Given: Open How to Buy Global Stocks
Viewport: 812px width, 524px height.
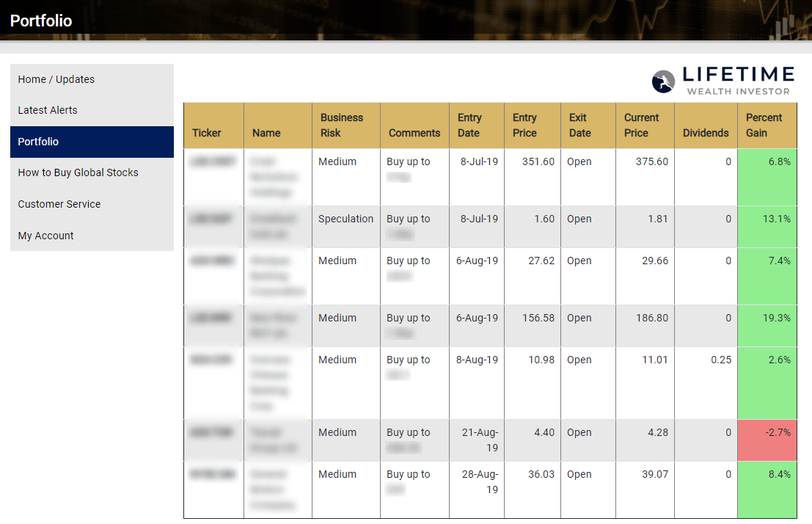Looking at the screenshot, I should click(x=92, y=172).
